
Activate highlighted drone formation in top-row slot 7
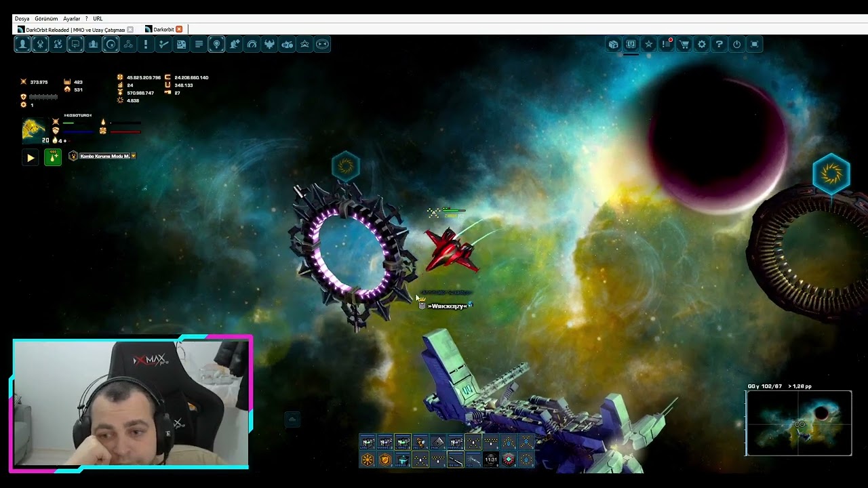tap(473, 442)
